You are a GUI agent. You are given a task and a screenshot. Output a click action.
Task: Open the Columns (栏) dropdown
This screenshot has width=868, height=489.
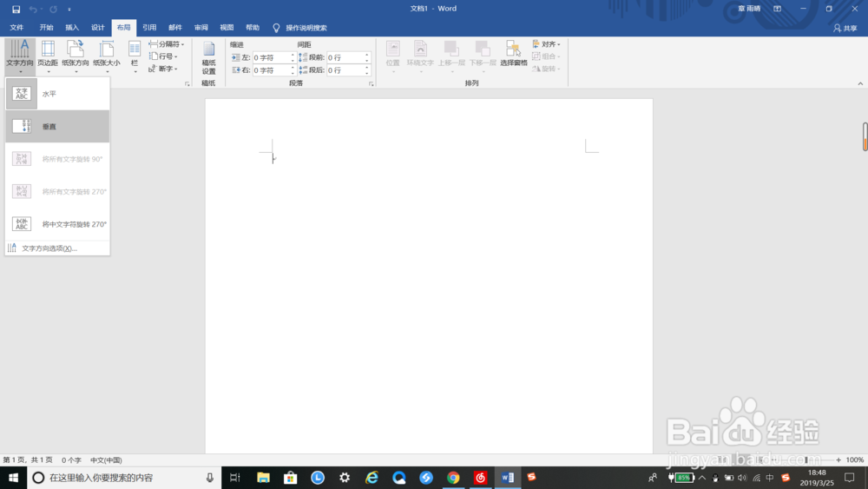[x=135, y=56]
